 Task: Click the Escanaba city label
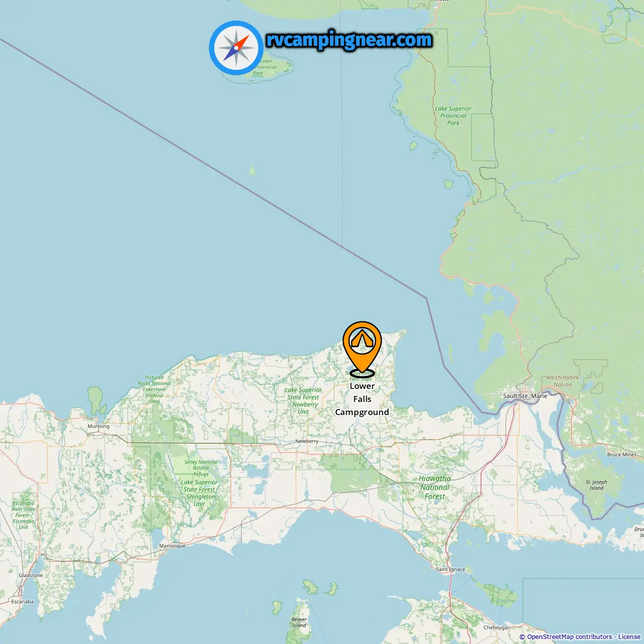coord(23,602)
